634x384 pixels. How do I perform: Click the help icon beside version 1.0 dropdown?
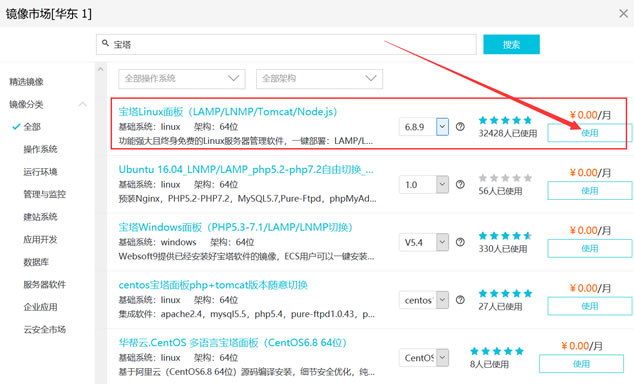(x=460, y=184)
